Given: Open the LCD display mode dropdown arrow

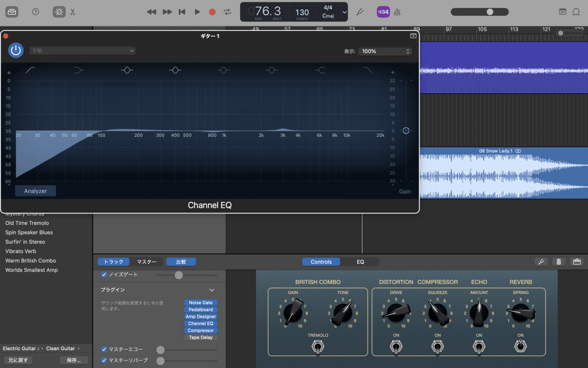Looking at the screenshot, I should (x=344, y=12).
